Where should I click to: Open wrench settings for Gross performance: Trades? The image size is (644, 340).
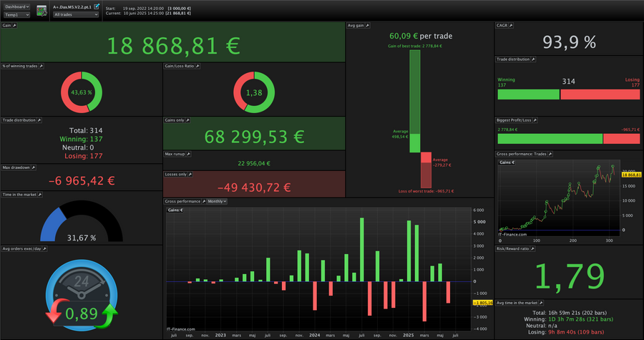click(550, 154)
